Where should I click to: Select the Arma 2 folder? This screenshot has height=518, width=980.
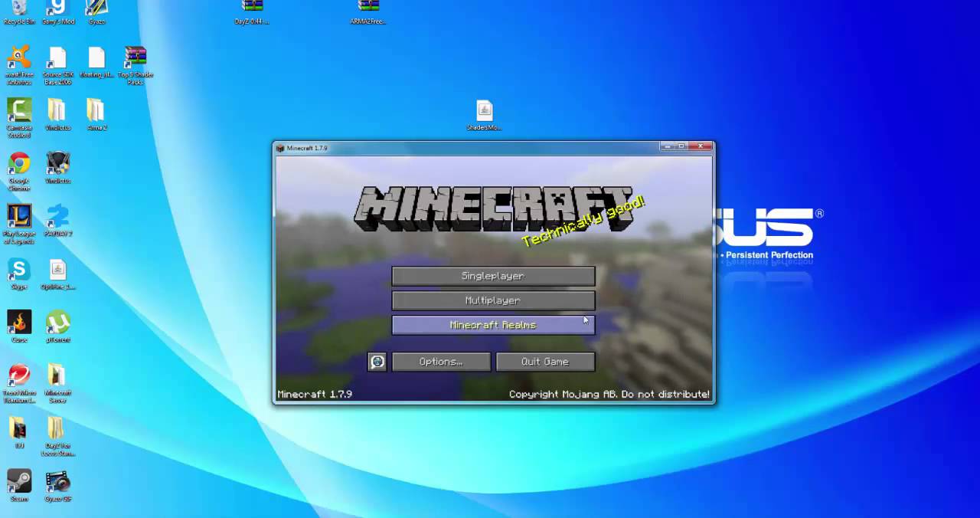click(96, 115)
